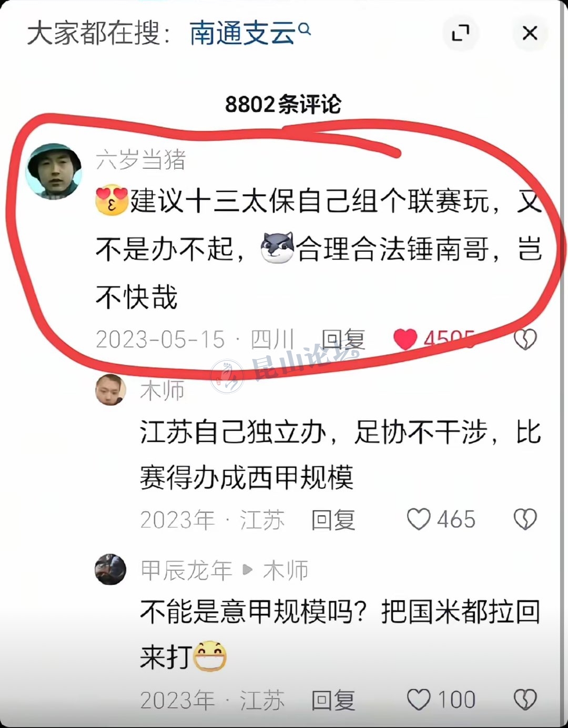The width and height of the screenshot is (568, 728).
Task: Dislike 甲辰龙年's reply with broken heart
Action: click(x=525, y=700)
